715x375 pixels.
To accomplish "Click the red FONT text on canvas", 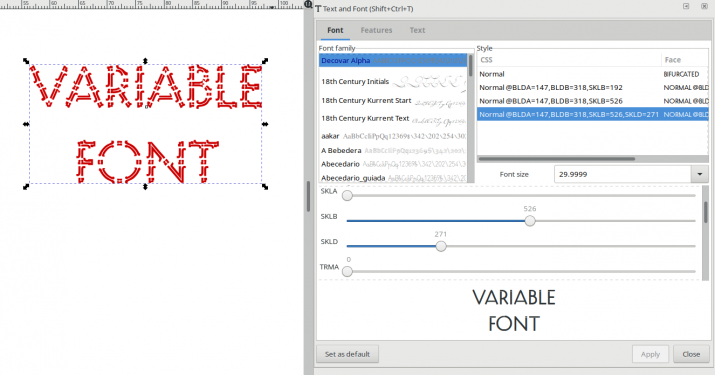I will (x=147, y=161).
